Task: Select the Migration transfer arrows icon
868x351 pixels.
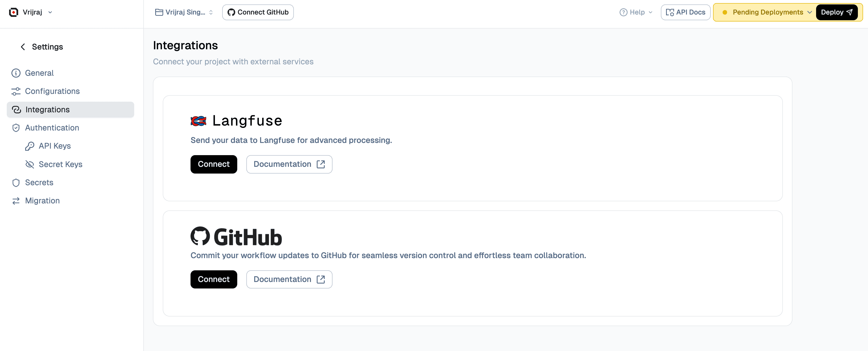Action: 16,201
